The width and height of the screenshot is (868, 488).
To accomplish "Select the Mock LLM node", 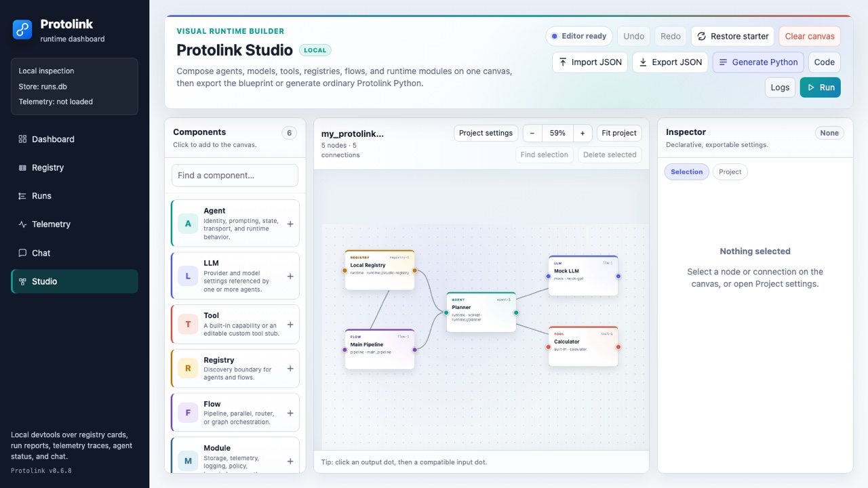I will [583, 275].
